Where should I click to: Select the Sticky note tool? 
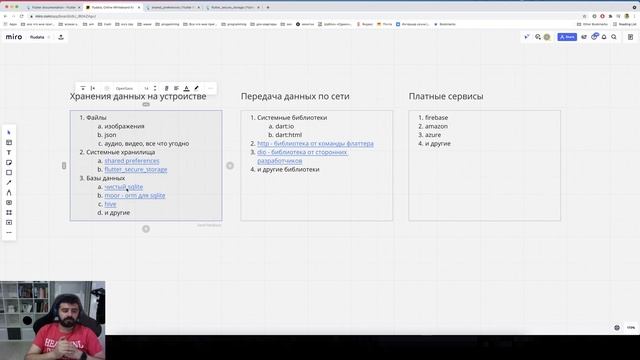coord(9,162)
